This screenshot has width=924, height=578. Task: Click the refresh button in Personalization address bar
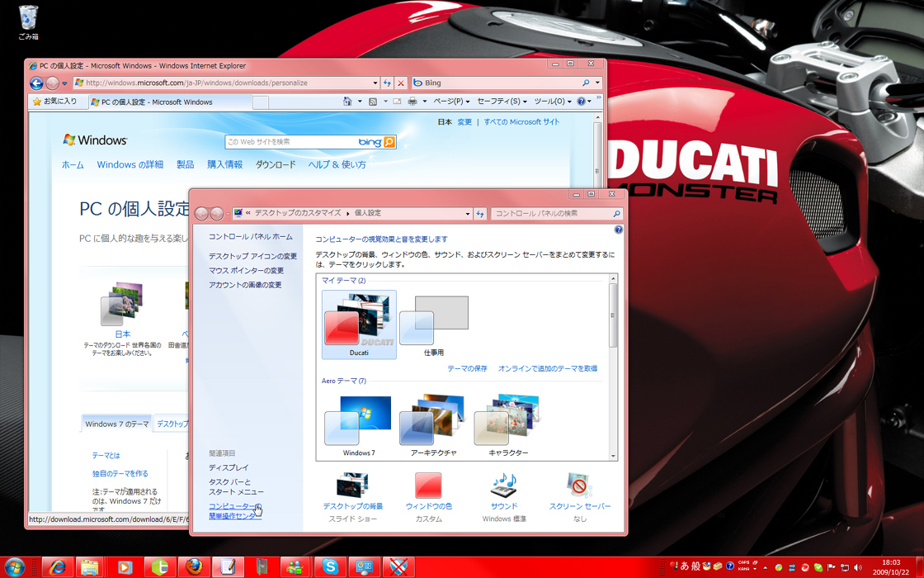[480, 214]
